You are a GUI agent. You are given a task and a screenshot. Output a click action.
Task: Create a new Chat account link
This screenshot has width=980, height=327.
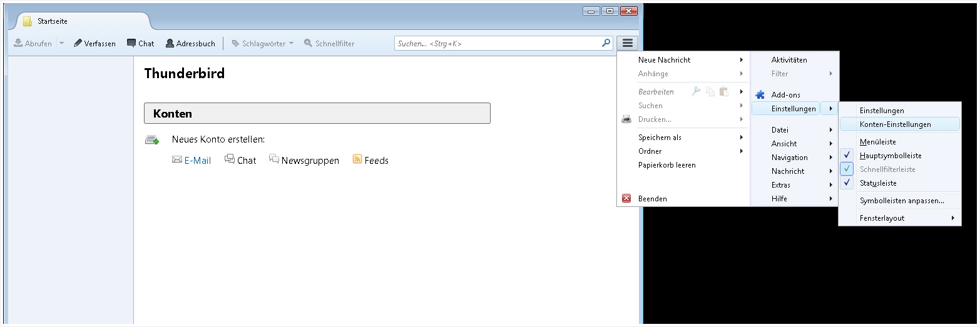click(247, 161)
